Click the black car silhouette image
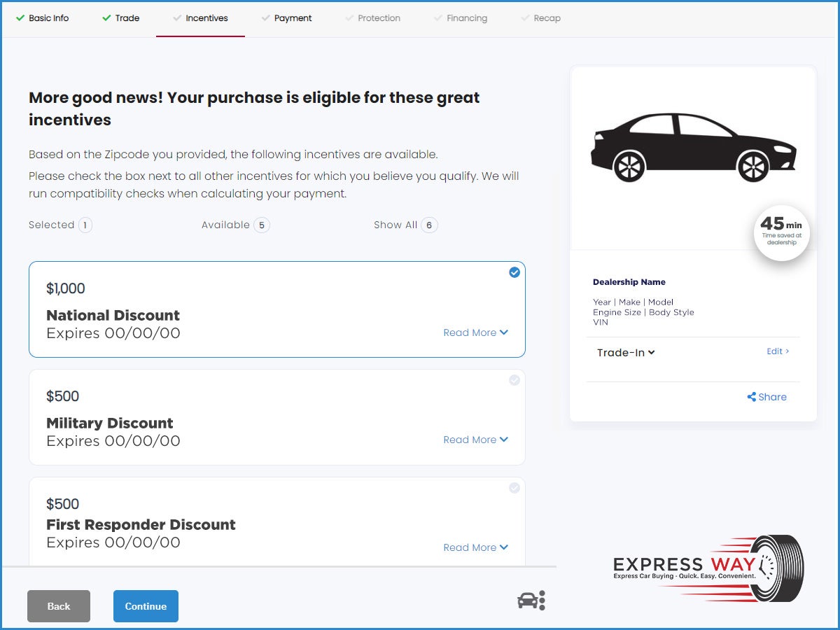Viewport: 840px width, 630px height. click(x=693, y=148)
